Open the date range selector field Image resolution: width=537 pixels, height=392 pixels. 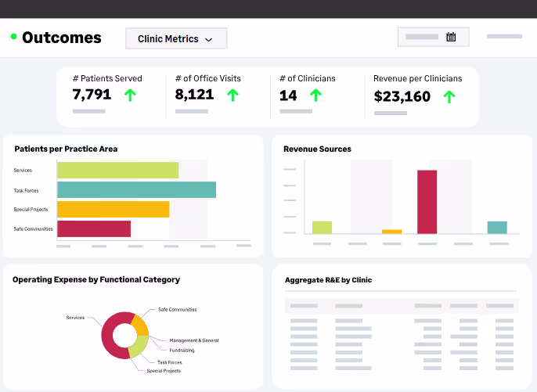(x=433, y=37)
